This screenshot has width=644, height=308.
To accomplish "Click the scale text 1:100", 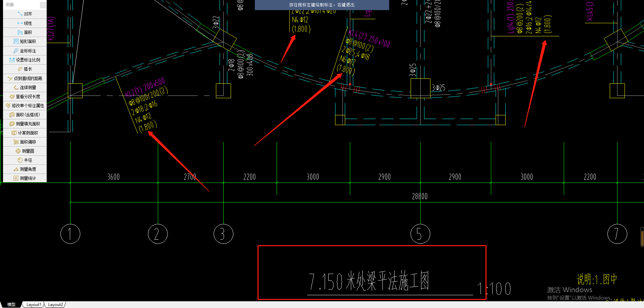I will (494, 289).
